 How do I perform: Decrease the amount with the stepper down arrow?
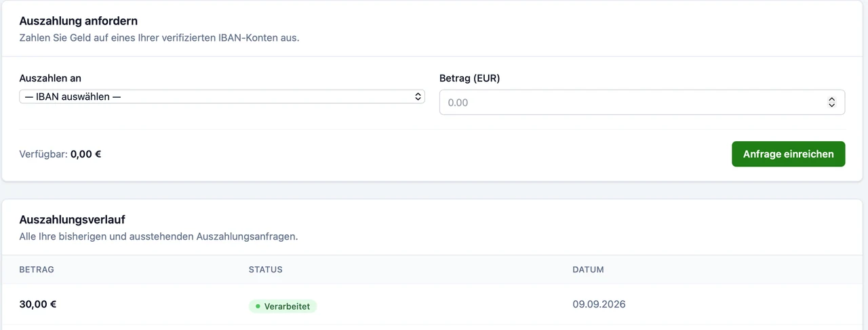pyautogui.click(x=832, y=105)
